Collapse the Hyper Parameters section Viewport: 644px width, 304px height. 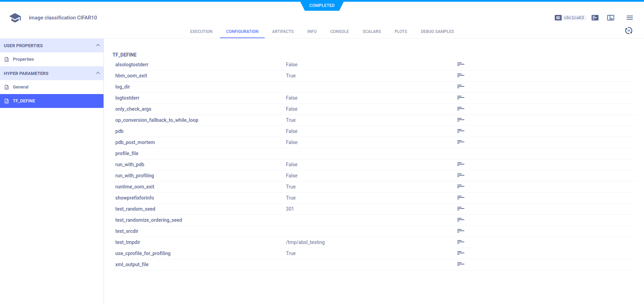point(98,73)
